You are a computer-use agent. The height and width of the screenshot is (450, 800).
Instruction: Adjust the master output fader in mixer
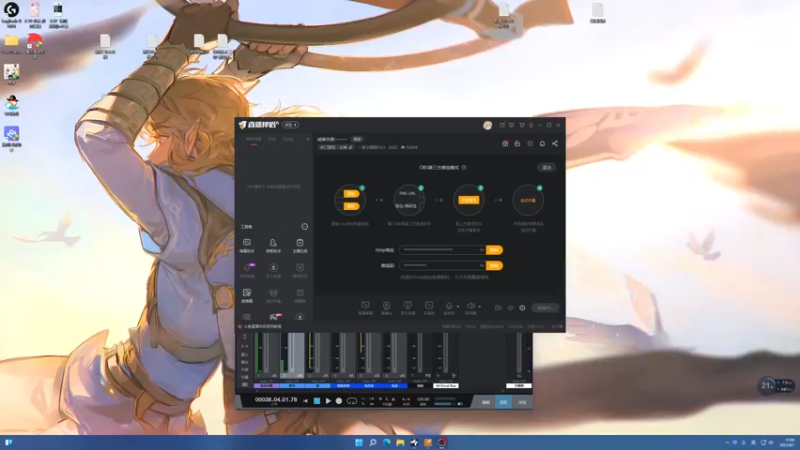tap(518, 353)
